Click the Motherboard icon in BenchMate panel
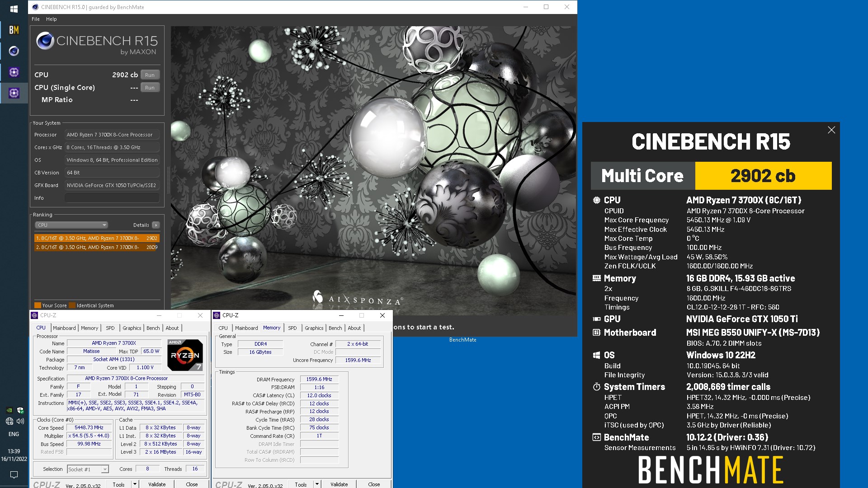The image size is (868, 488). [596, 333]
